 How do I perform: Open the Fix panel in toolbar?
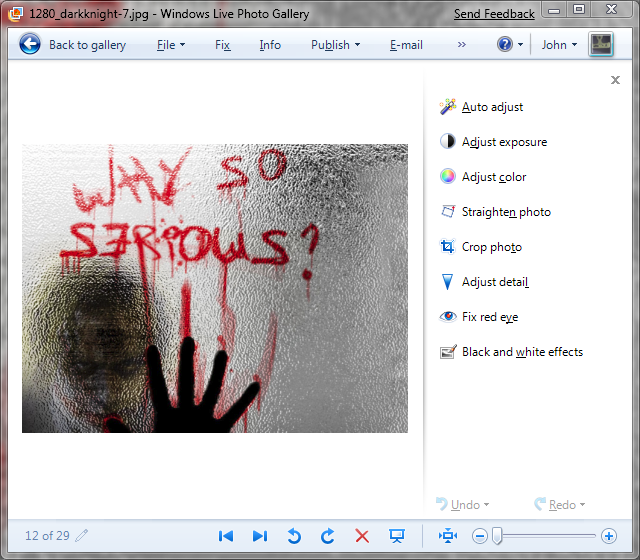pyautogui.click(x=222, y=44)
